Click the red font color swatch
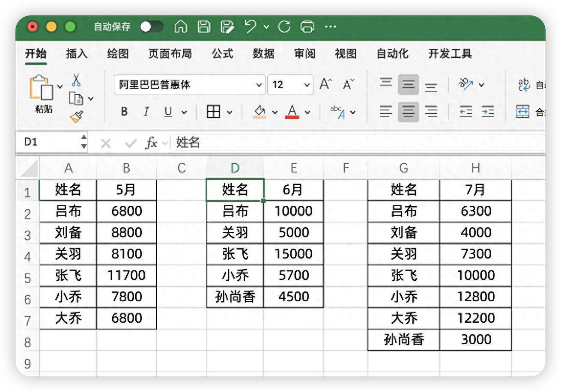 [x=292, y=112]
